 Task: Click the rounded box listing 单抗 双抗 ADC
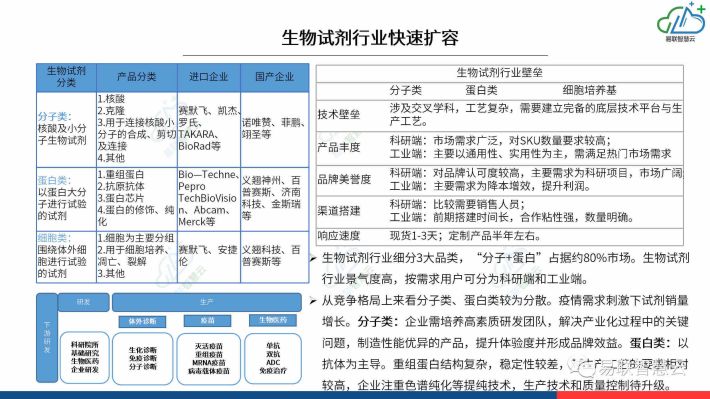click(x=273, y=358)
